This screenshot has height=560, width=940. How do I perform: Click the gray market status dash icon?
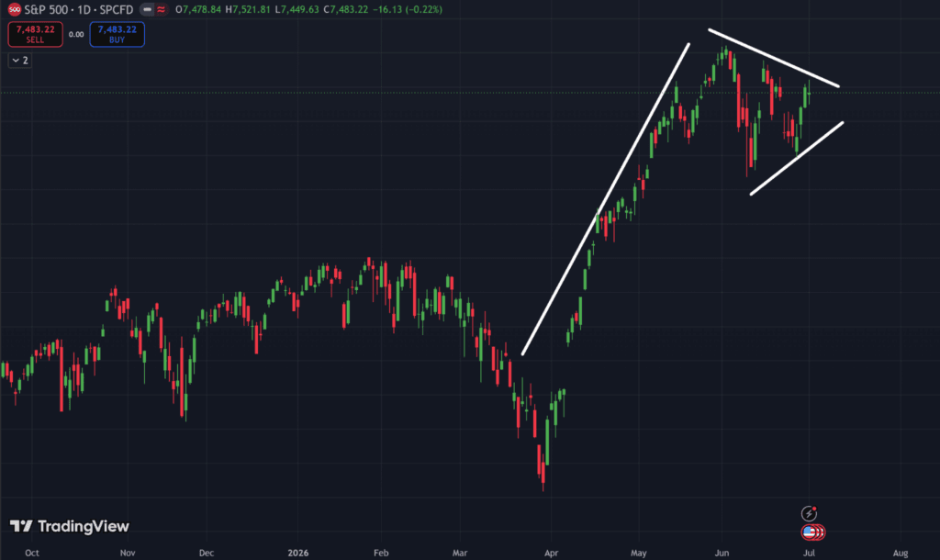(147, 9)
